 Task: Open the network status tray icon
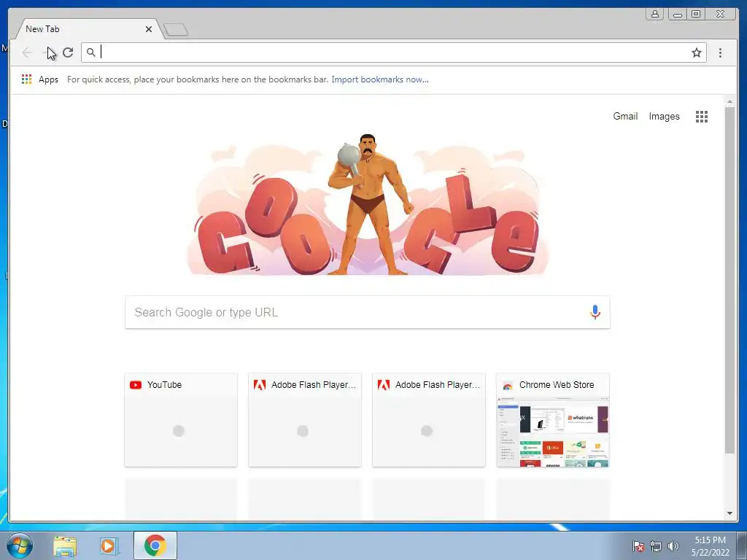tap(656, 546)
